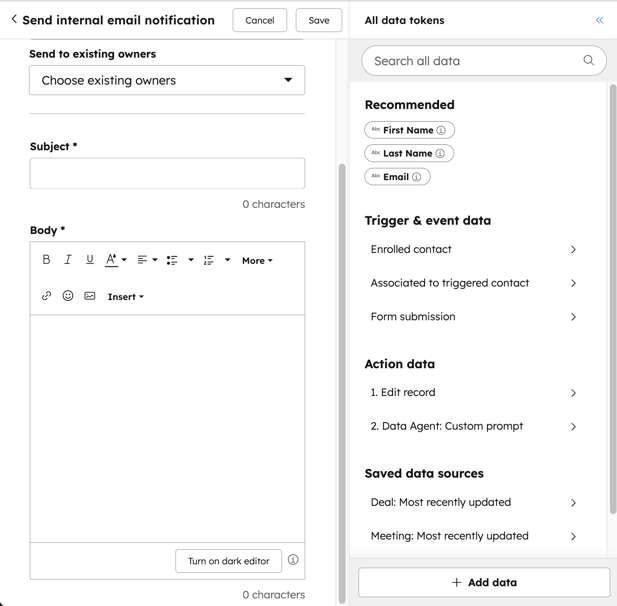This screenshot has width=617, height=606.
Task: Collapse the All data tokens panel
Action: [x=599, y=20]
